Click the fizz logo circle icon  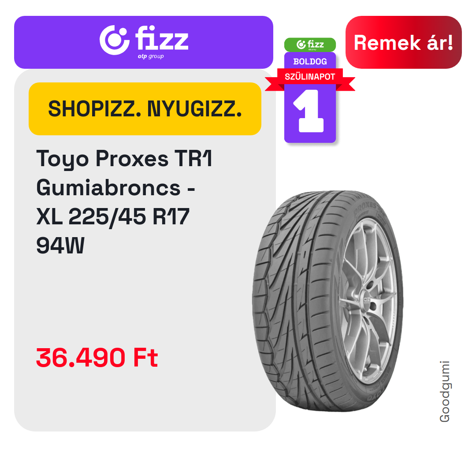[x=115, y=40]
